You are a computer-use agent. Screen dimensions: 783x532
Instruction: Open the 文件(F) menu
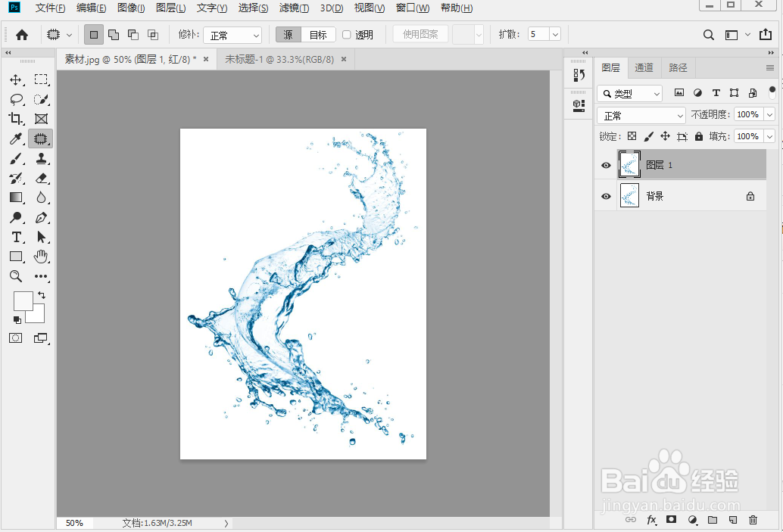[50, 8]
